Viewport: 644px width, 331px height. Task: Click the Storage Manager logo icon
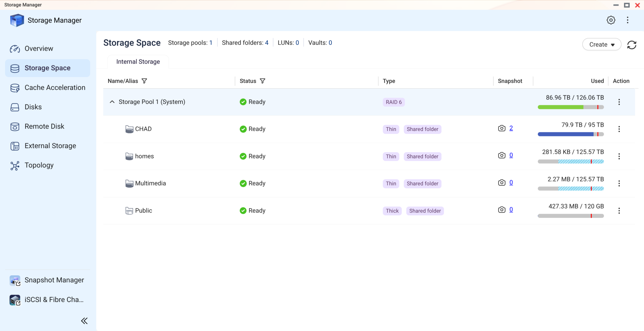[17, 20]
